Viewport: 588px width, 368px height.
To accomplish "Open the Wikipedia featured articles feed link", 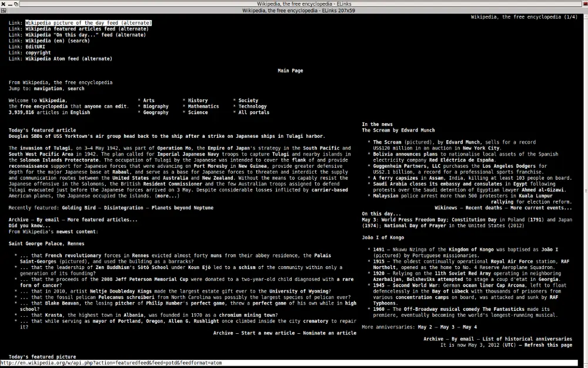I will [87, 29].
